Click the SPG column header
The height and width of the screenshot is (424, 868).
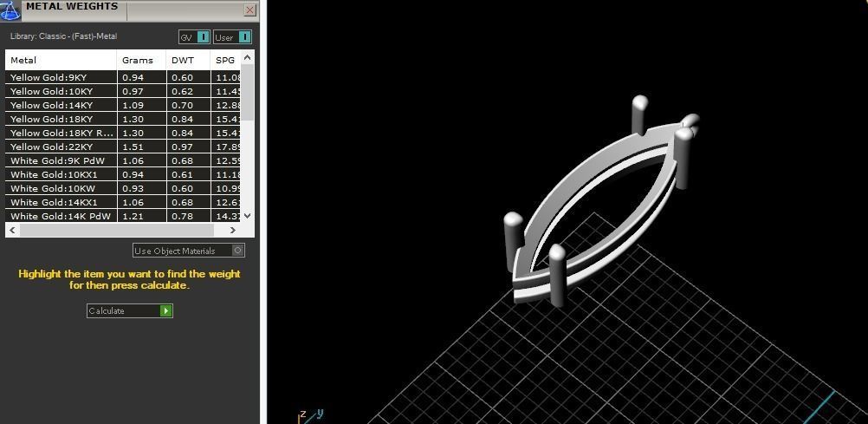(x=225, y=60)
